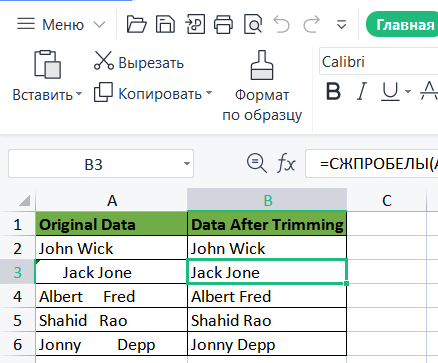Click the Open file folder icon
Image resolution: width=438 pixels, height=363 pixels.
tap(137, 25)
